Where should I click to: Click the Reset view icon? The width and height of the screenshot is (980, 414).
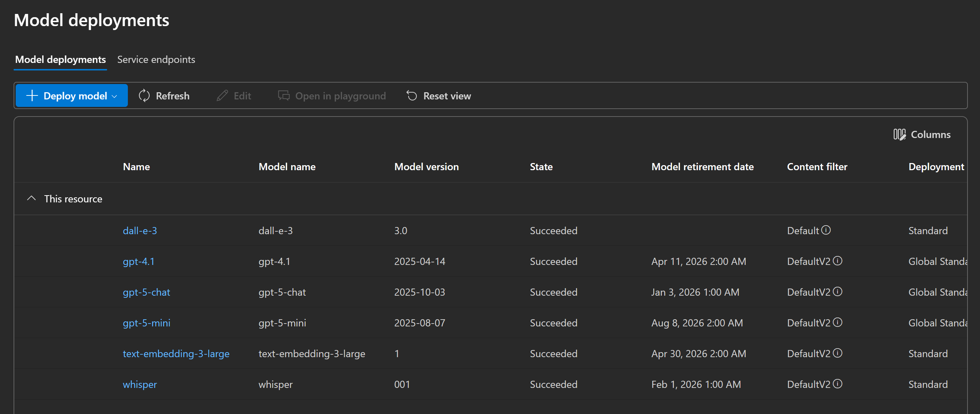412,95
